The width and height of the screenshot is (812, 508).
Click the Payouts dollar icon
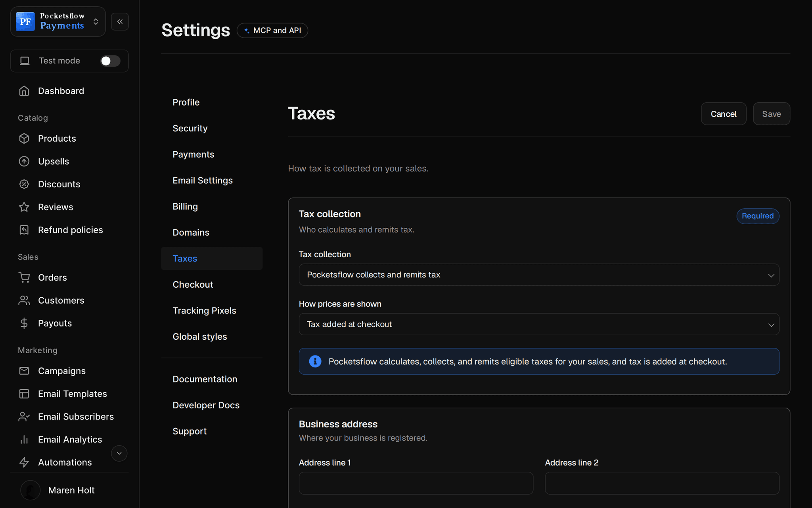pyautogui.click(x=24, y=323)
